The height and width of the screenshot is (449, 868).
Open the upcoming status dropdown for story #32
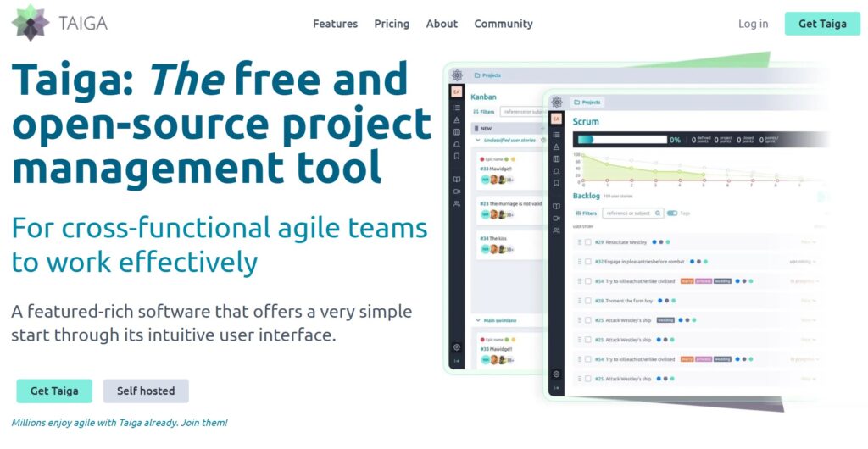803,262
